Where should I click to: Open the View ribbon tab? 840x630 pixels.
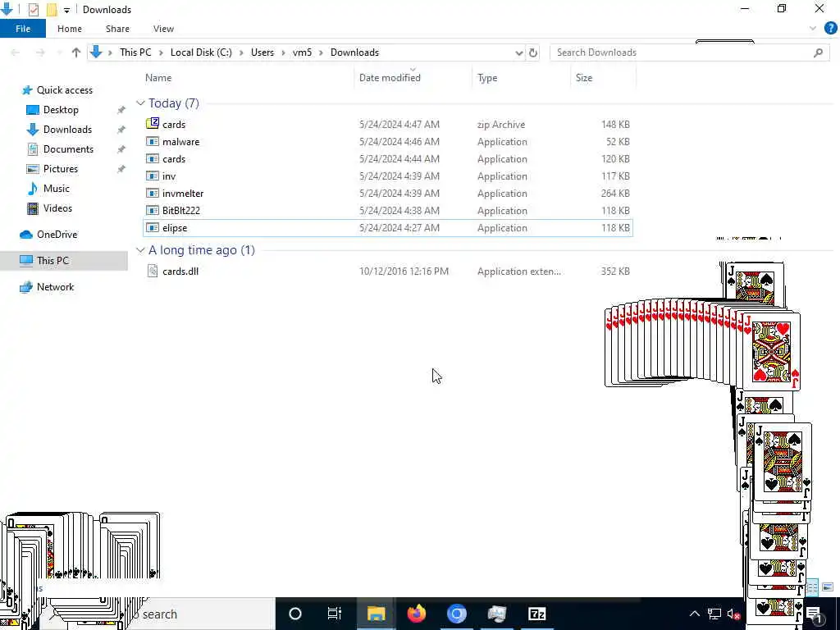(x=163, y=29)
